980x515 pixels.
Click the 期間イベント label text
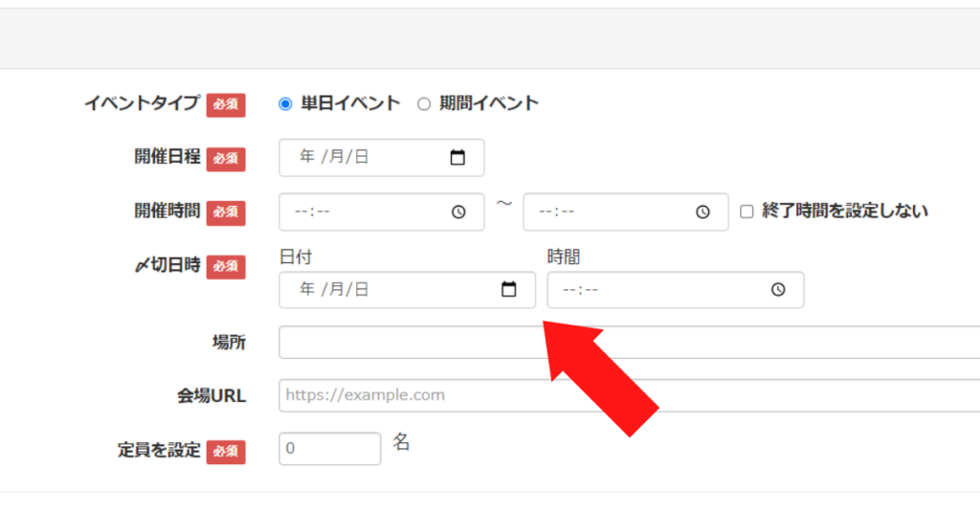(489, 103)
